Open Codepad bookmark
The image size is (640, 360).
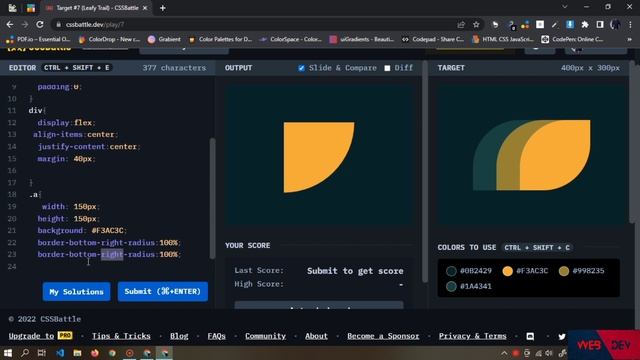433,39
